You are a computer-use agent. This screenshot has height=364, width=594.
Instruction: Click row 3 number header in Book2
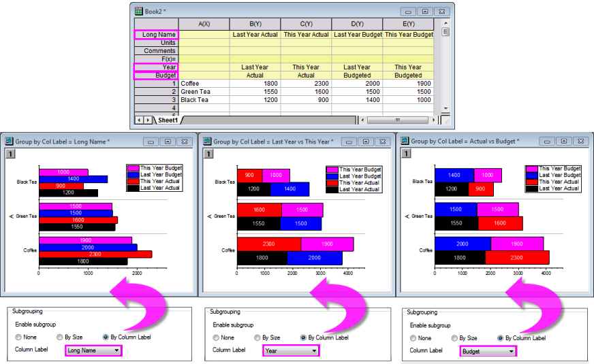(x=156, y=100)
